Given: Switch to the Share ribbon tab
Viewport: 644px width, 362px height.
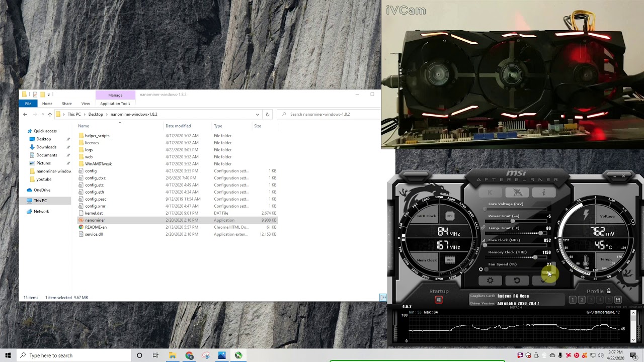Looking at the screenshot, I should click(67, 104).
